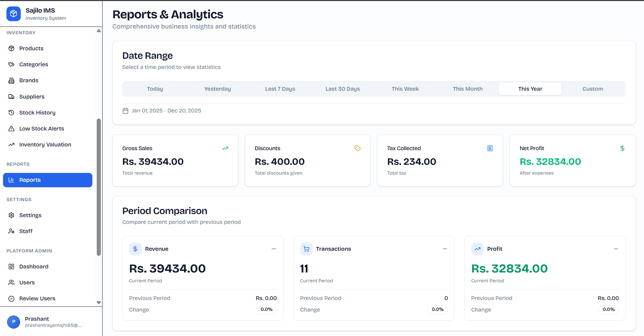Select the Categories tag icon
This screenshot has height=336, width=644.
12,64
